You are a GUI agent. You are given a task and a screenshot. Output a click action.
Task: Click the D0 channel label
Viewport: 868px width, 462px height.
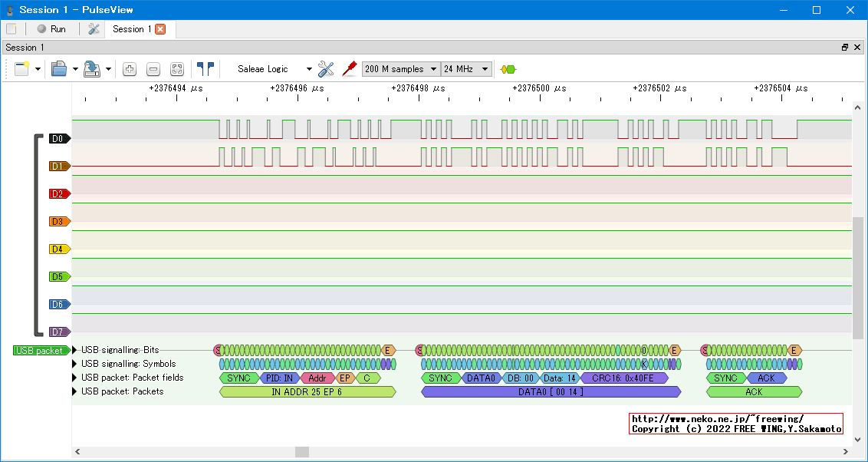pyautogui.click(x=58, y=139)
